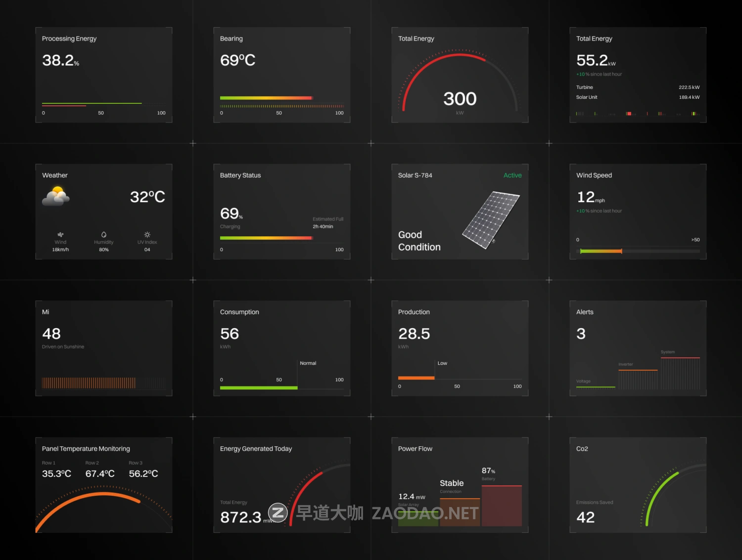Click the Z logo in the watermark
Image resolution: width=742 pixels, height=560 pixels.
[278, 513]
